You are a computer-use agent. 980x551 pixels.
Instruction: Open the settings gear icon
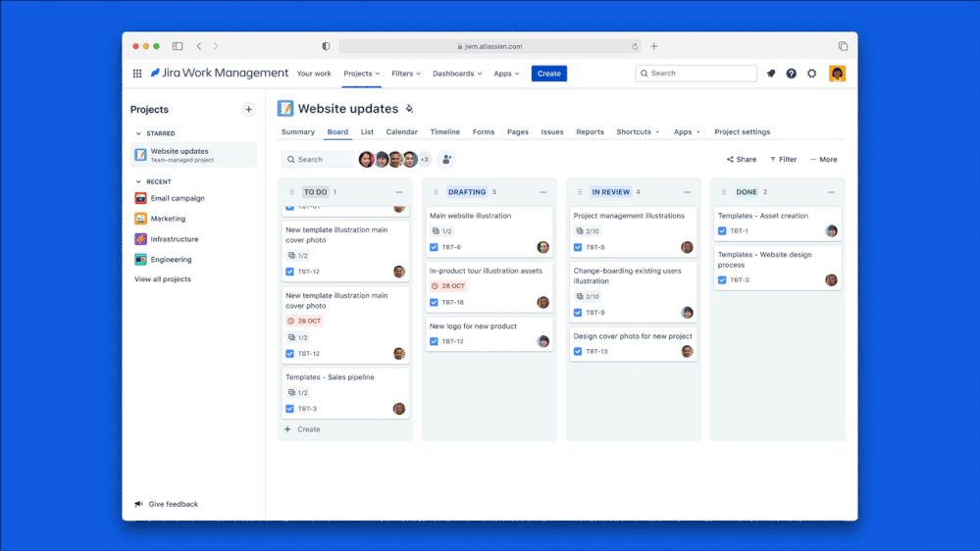coord(812,74)
